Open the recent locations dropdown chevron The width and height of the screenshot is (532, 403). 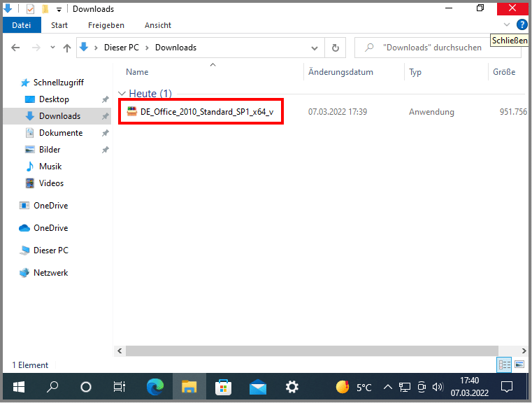52,48
